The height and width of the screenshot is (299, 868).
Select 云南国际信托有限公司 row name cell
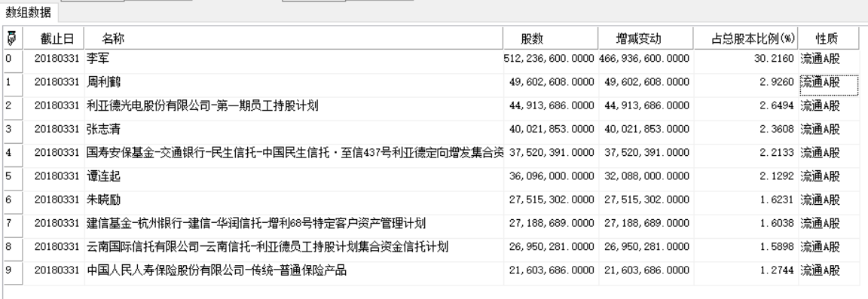point(294,247)
